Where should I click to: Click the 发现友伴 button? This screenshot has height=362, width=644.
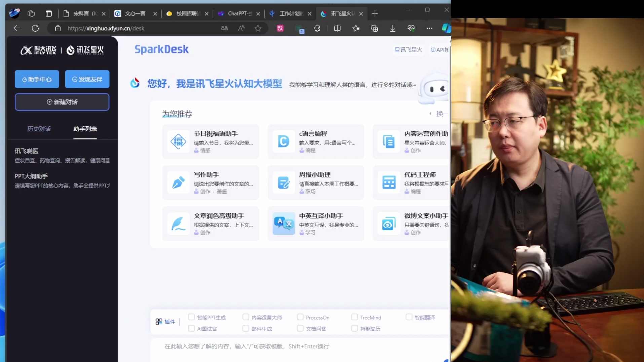[87, 79]
